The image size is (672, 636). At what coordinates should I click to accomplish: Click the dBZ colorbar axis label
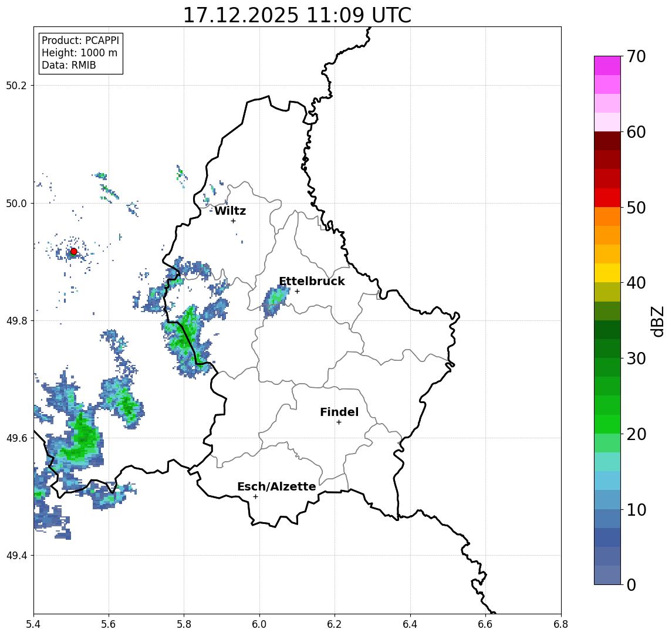(x=657, y=322)
